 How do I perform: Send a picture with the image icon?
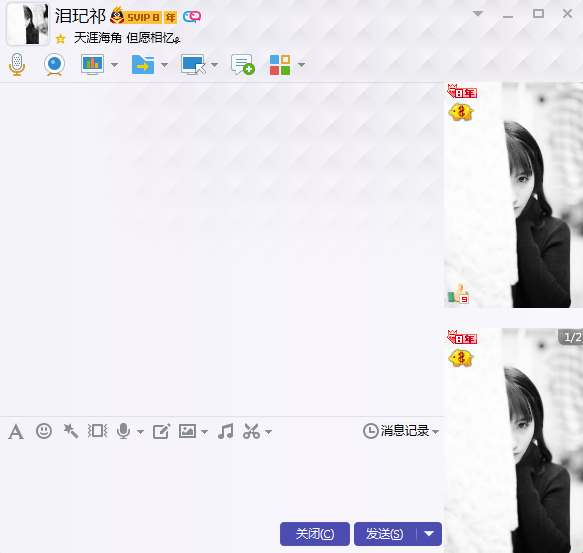click(187, 431)
